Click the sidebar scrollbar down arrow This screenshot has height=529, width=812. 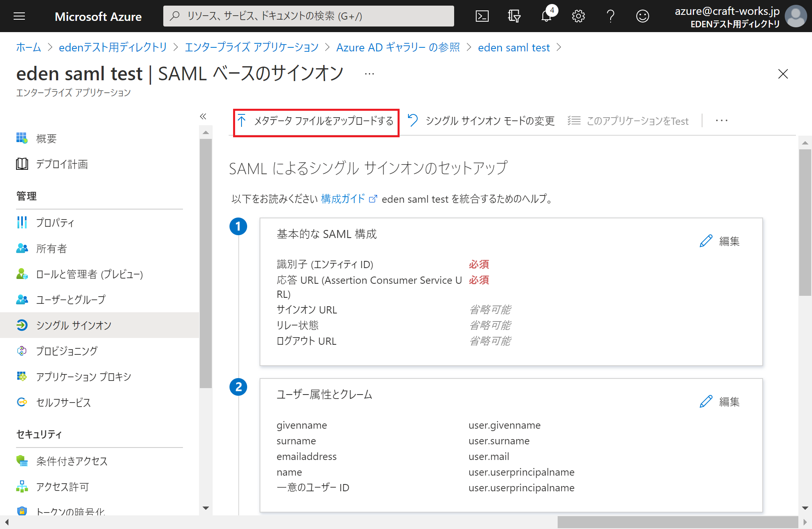(206, 508)
